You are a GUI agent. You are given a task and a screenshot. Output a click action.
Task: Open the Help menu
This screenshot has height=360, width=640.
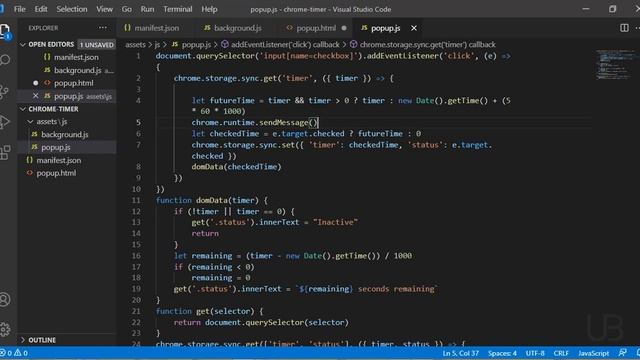[x=209, y=9]
